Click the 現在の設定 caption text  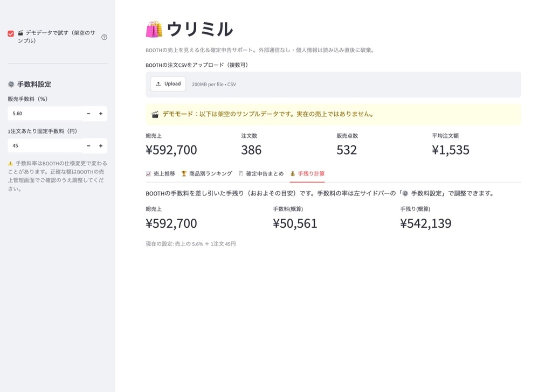(x=191, y=244)
